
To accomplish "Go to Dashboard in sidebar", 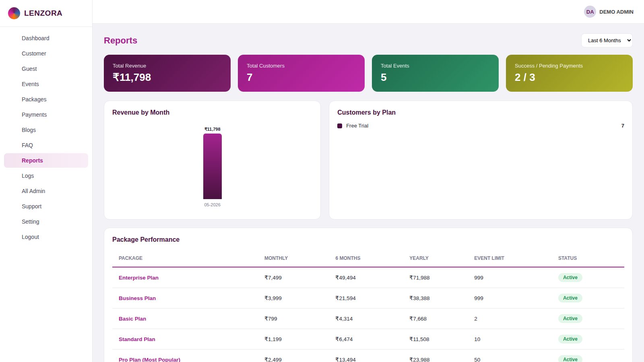I will [x=46, y=38].
